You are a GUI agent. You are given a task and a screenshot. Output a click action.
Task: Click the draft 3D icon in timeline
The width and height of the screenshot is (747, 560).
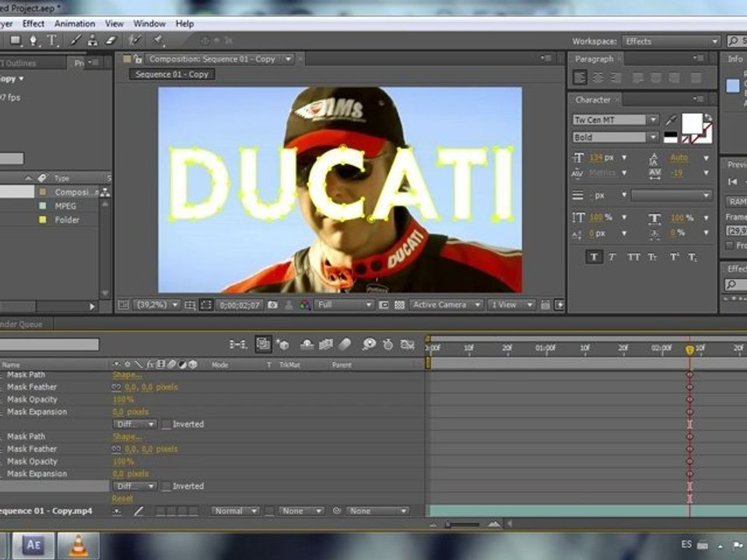[x=283, y=344]
